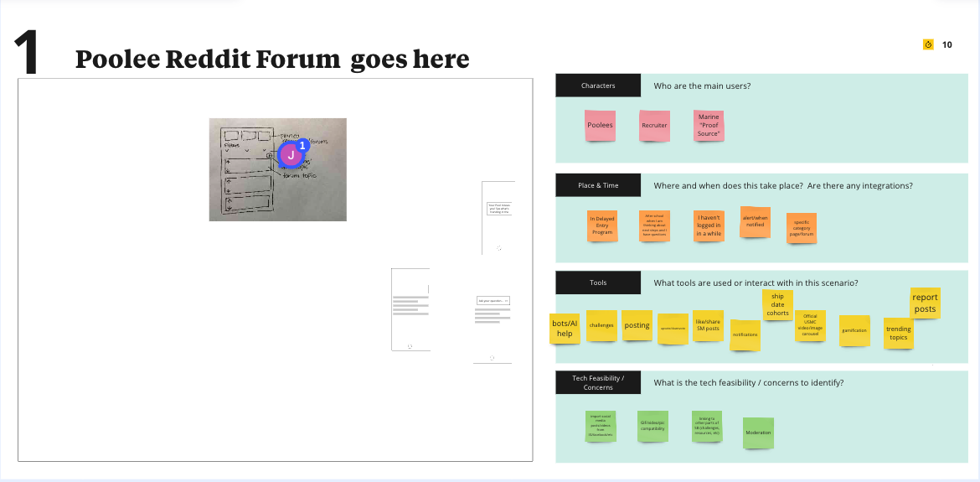980x482 pixels.
Task: Select the "trending topics" sticky note
Action: 899,334
